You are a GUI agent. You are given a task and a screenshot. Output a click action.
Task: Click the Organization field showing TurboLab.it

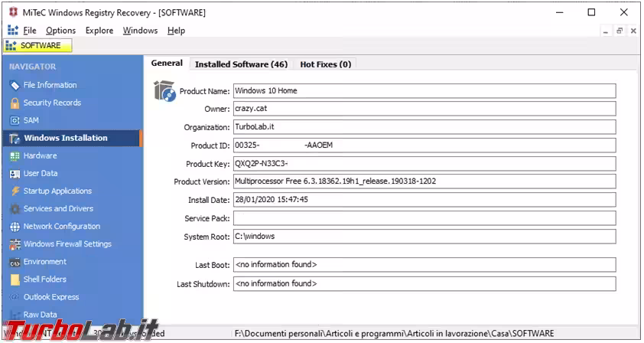[424, 126]
